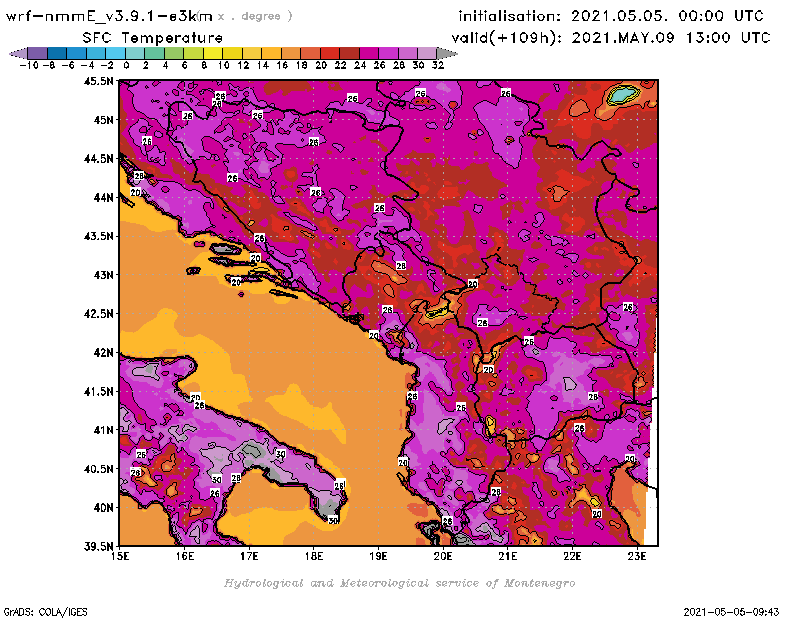Select the green swatch between 4 and 6
Image resolution: width=800 pixels, height=618 pixels.
(172, 53)
